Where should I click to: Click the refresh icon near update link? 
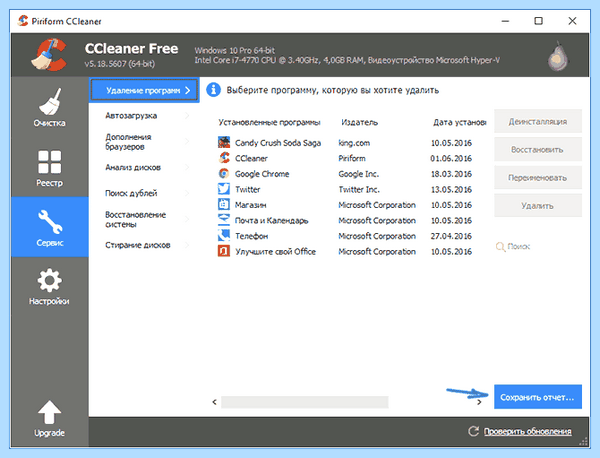(x=473, y=431)
